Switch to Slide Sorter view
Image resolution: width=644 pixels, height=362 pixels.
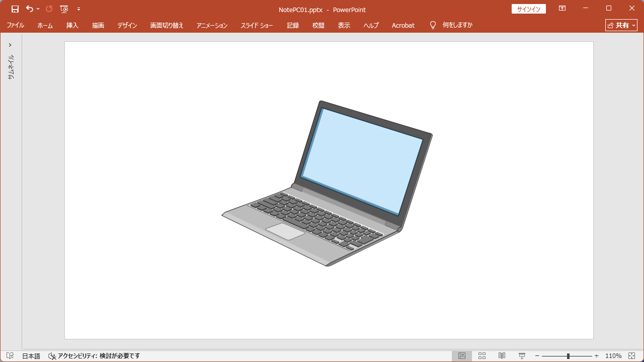point(481,355)
